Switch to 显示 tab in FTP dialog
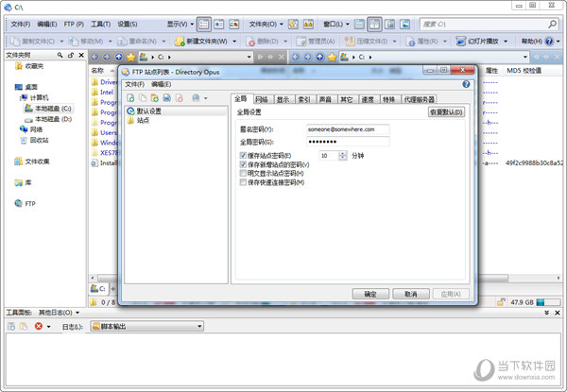The image size is (567, 392). [x=283, y=99]
